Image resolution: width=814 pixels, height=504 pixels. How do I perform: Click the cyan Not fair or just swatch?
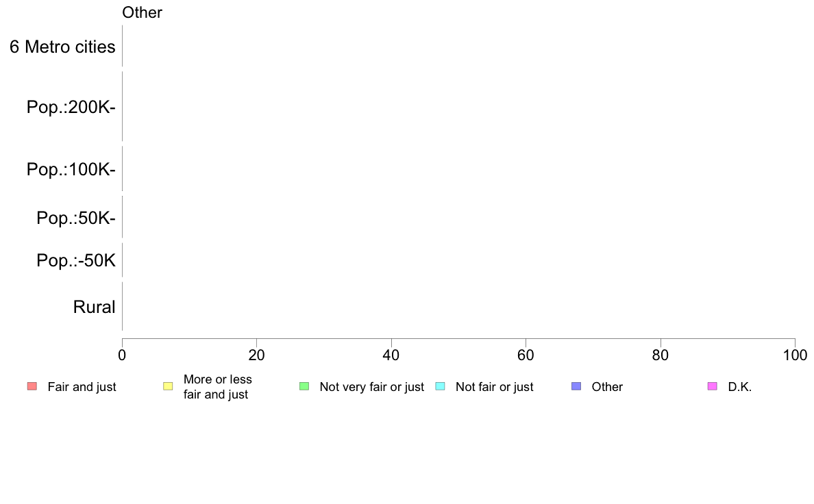point(440,386)
